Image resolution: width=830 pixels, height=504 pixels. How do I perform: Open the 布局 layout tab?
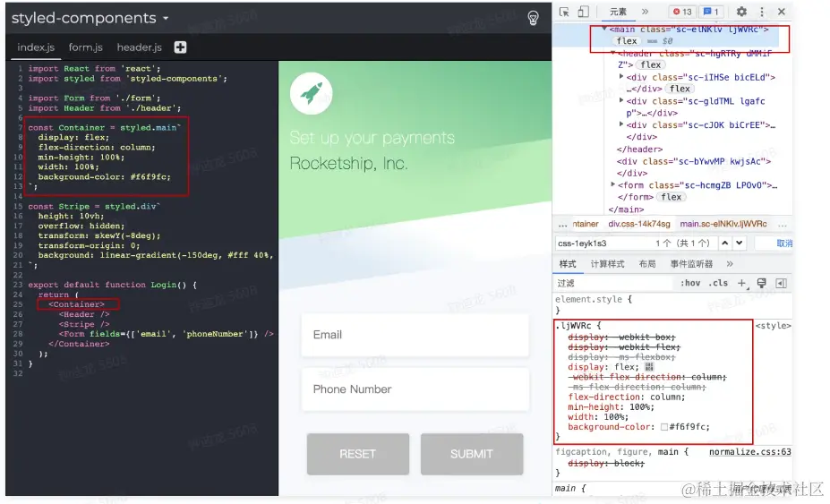click(x=646, y=264)
